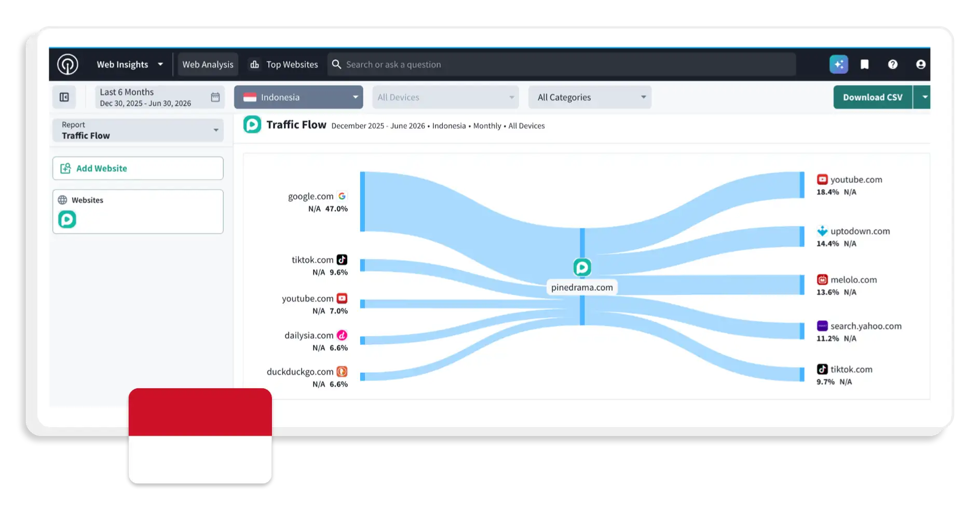
Task: Click the globe icon beside Websites
Action: click(62, 200)
